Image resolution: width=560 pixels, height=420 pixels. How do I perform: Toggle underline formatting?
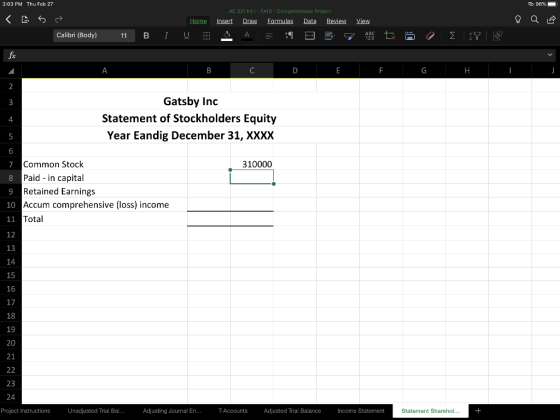pos(186,35)
